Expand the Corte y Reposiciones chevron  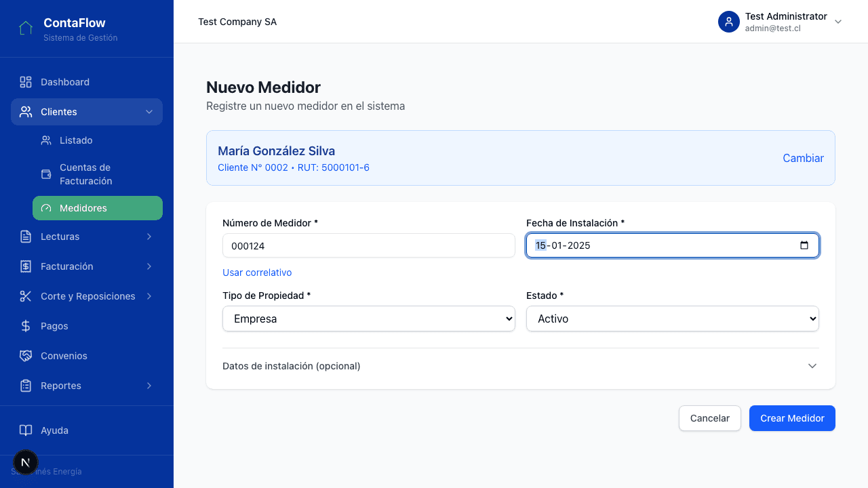tap(149, 296)
